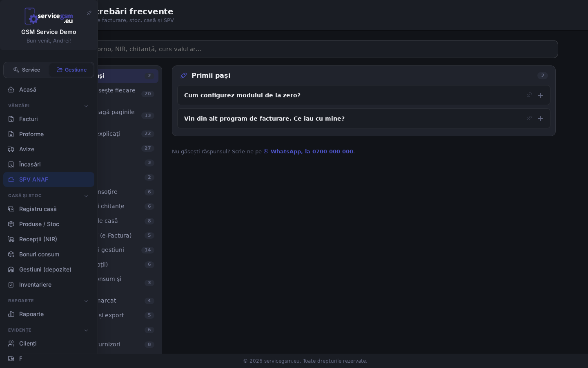Collapse the VÂNZĂRI section
Image resolution: width=588 pixels, height=368 pixels.
pyautogui.click(x=86, y=106)
